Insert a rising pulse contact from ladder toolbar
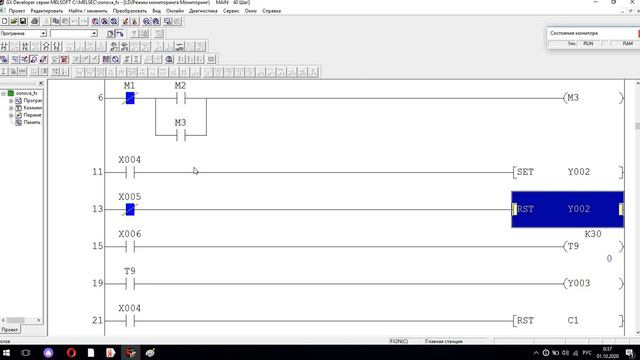The height and width of the screenshot is (360, 640). tap(114, 46)
